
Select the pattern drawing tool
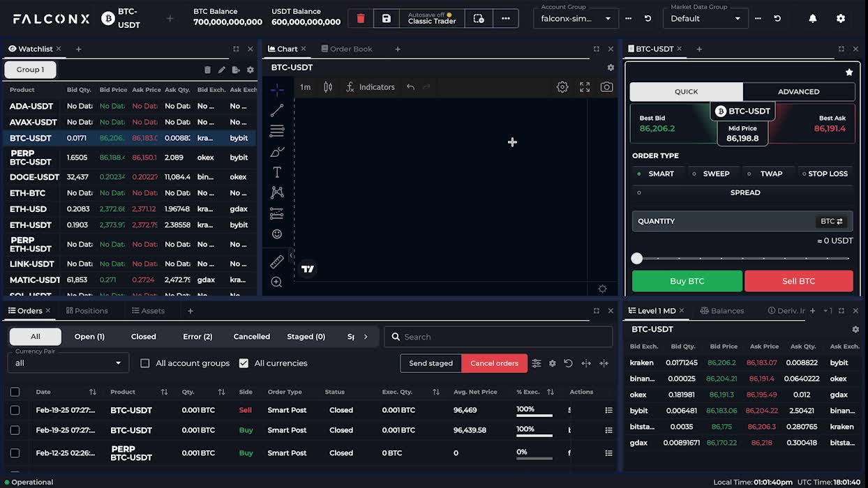click(277, 192)
